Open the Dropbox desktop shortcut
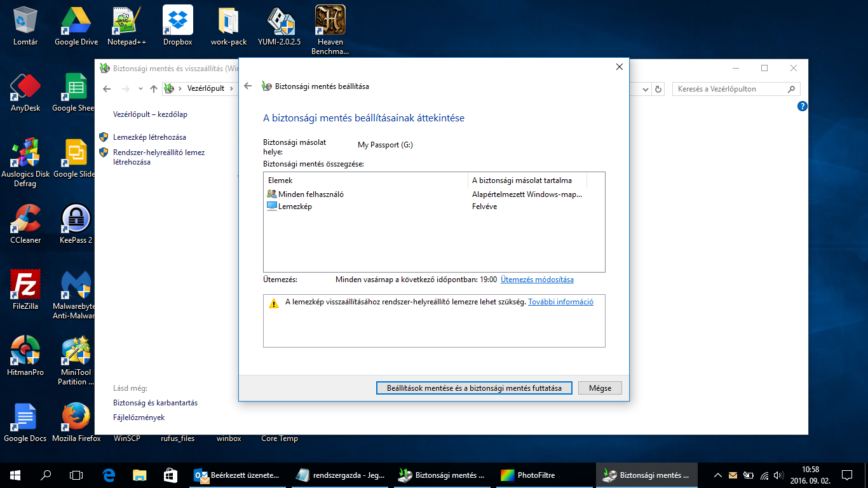This screenshot has width=868, height=488. tap(178, 25)
